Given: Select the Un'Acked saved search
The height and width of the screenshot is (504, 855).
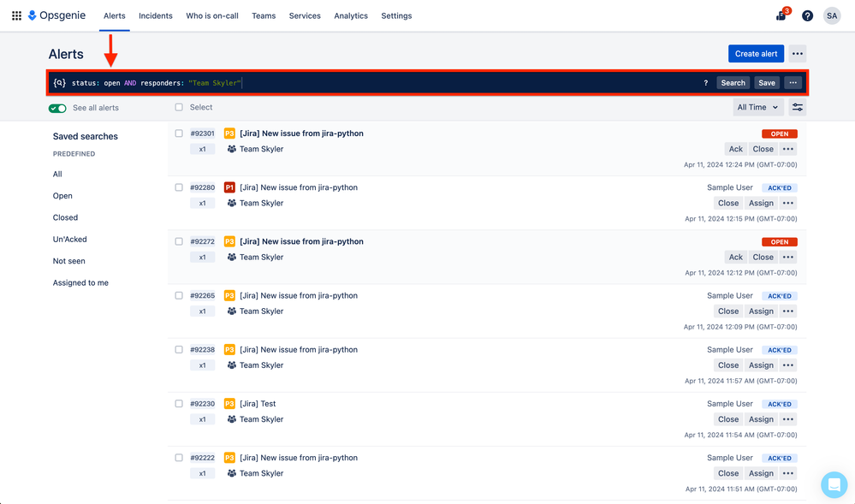Looking at the screenshot, I should pyautogui.click(x=70, y=240).
